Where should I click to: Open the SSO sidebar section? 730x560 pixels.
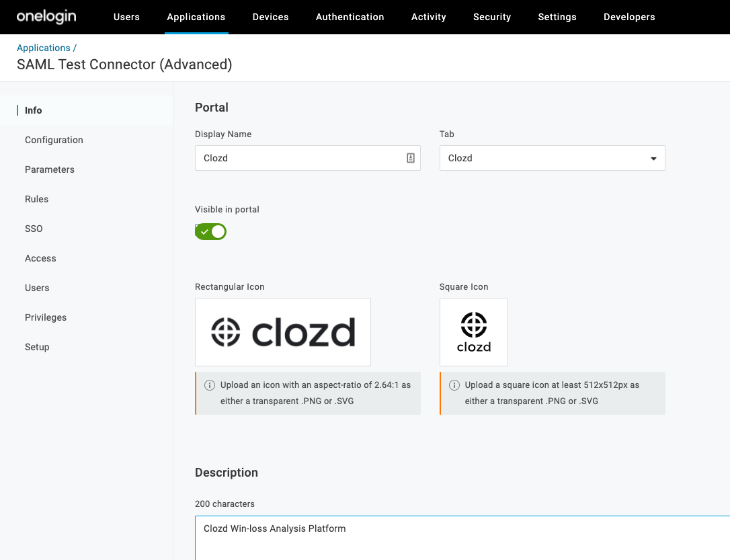pos(34,229)
